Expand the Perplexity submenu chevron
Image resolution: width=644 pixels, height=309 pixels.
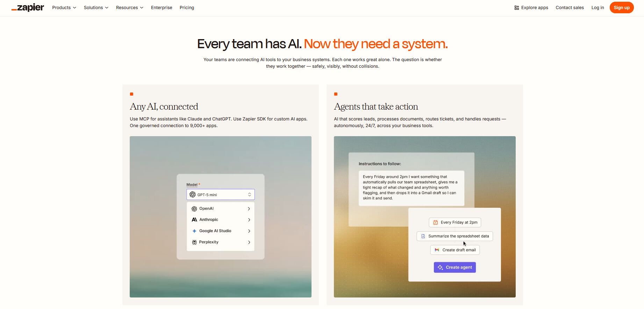click(x=249, y=242)
